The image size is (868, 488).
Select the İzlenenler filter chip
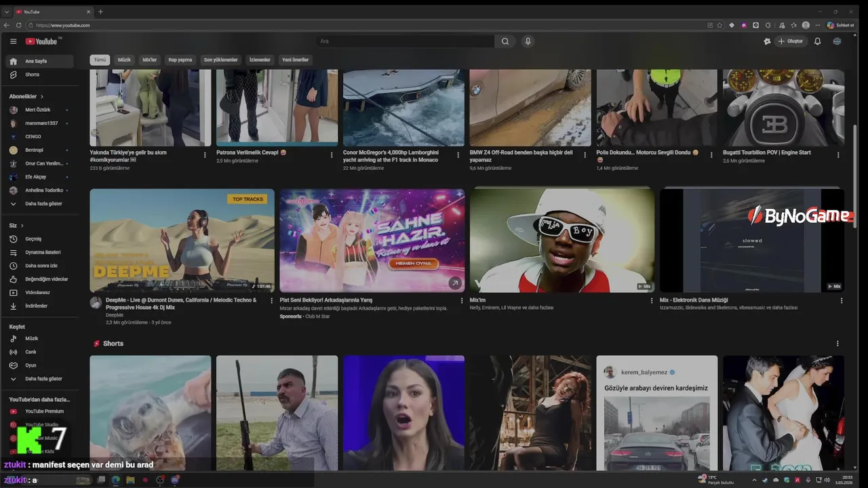tap(260, 60)
